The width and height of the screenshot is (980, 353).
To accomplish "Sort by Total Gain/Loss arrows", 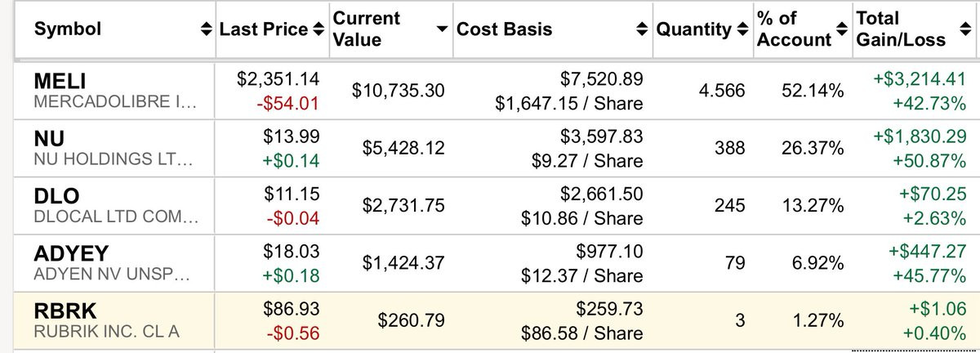I will [x=965, y=29].
